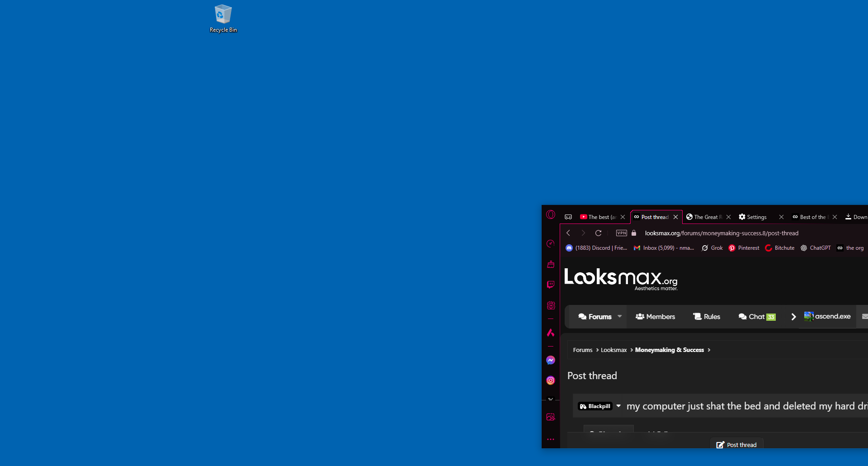Click the Aria AI sidebar icon
868x466 pixels.
coord(550,333)
